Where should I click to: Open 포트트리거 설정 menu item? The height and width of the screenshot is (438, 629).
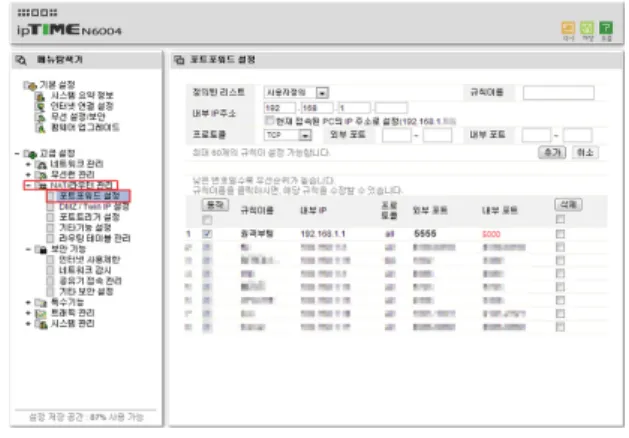point(89,217)
